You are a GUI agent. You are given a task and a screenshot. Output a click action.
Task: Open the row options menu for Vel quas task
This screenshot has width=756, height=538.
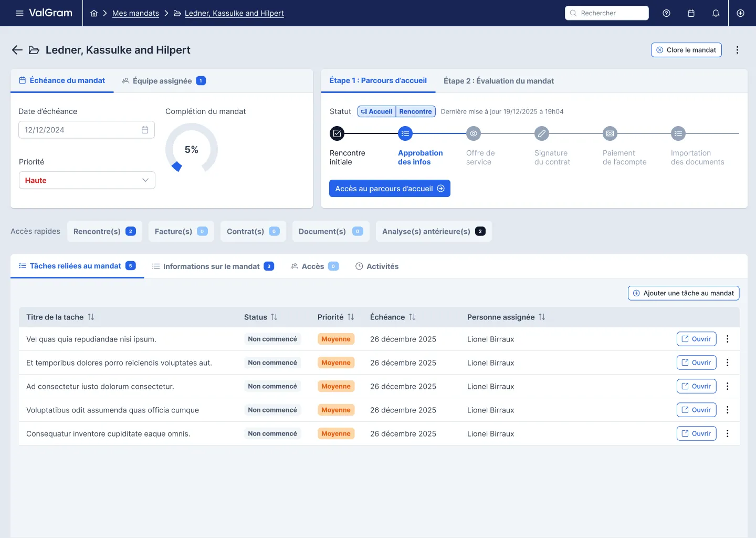coord(728,339)
